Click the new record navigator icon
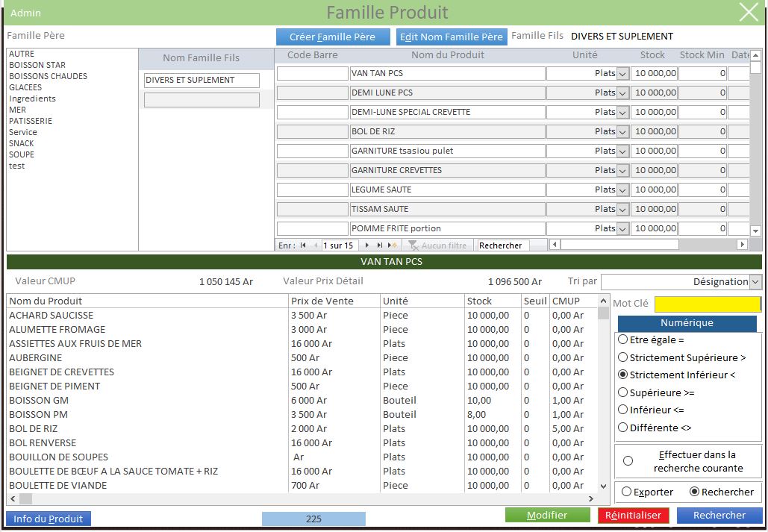768x532 pixels. point(393,245)
